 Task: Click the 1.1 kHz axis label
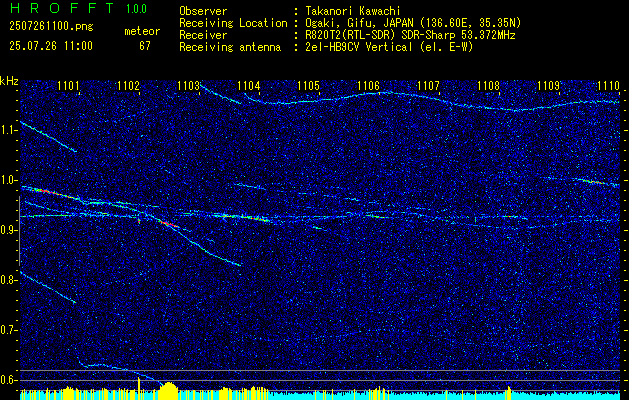click(x=8, y=130)
